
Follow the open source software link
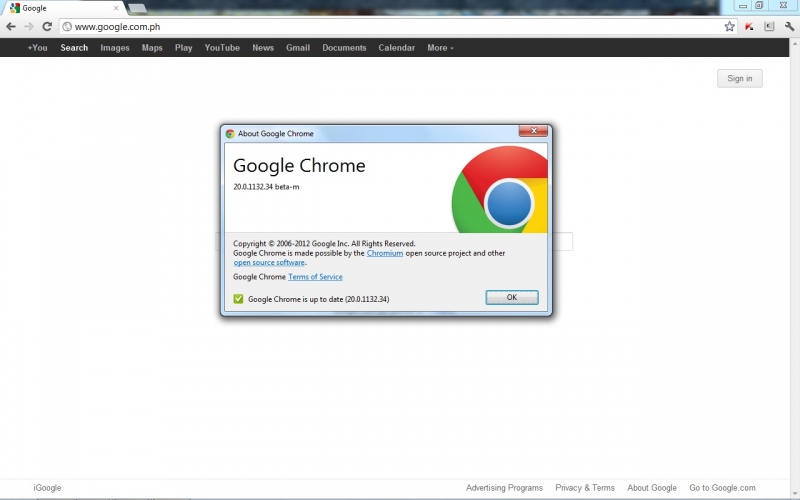coord(269,263)
